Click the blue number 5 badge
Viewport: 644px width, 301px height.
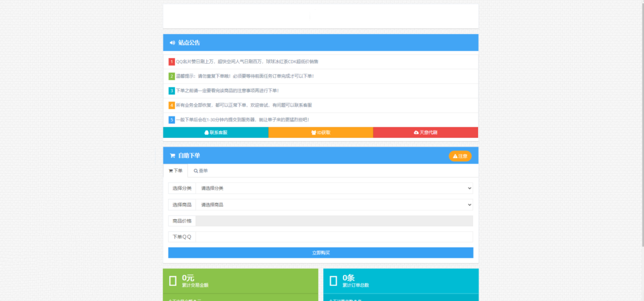(x=172, y=120)
